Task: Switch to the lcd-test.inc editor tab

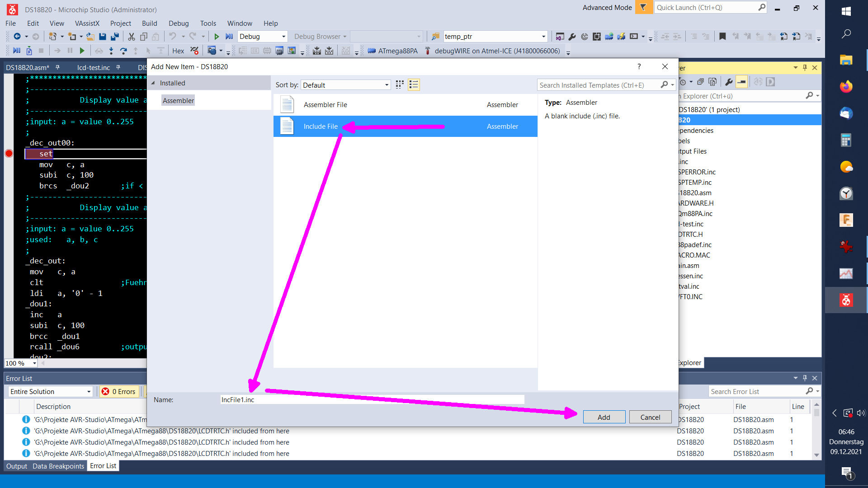Action: (x=94, y=68)
